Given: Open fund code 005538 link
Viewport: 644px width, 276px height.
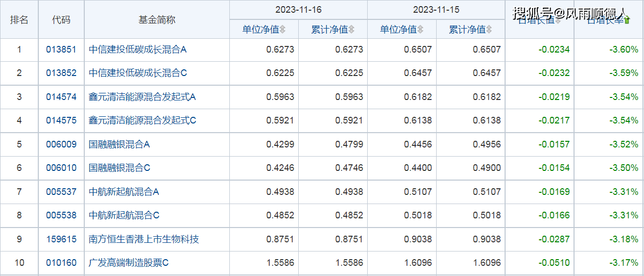Looking at the screenshot, I should click(x=61, y=215).
